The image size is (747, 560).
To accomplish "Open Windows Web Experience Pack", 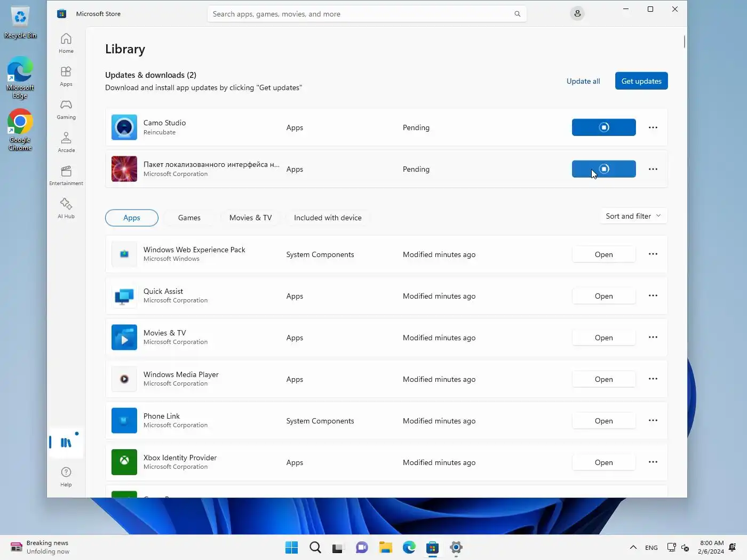I will [x=604, y=254].
